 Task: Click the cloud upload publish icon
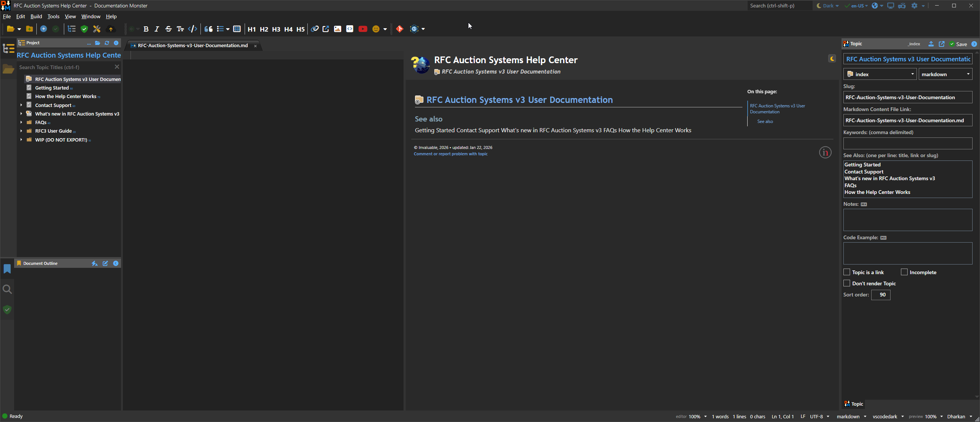(x=111, y=29)
